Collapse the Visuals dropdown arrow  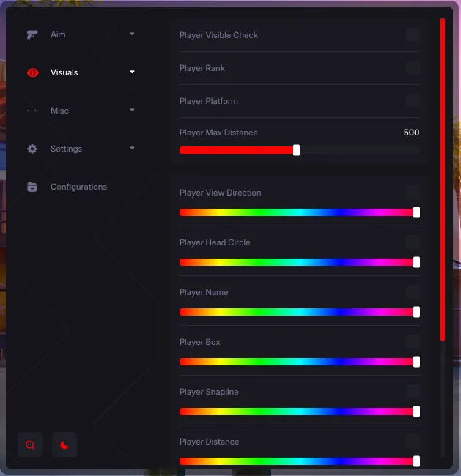click(x=132, y=72)
